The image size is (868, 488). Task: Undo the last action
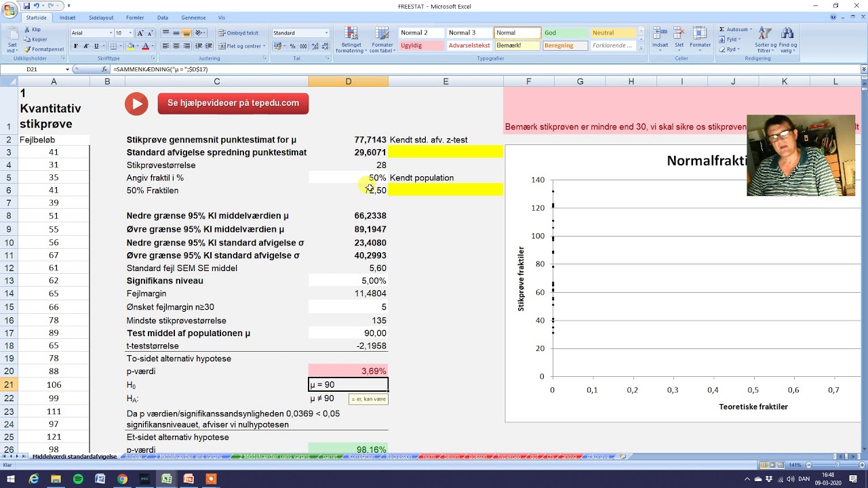pyautogui.click(x=35, y=6)
